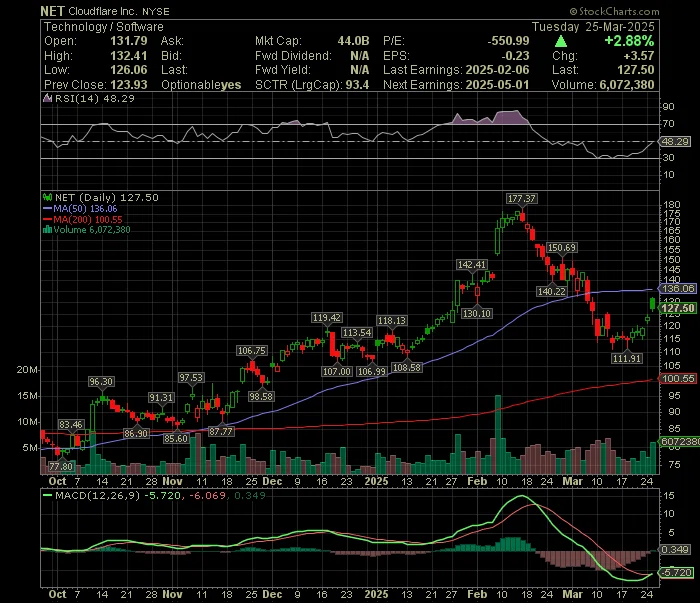Click the 83.46 price label
The height and width of the screenshot is (603, 700).
(71, 424)
